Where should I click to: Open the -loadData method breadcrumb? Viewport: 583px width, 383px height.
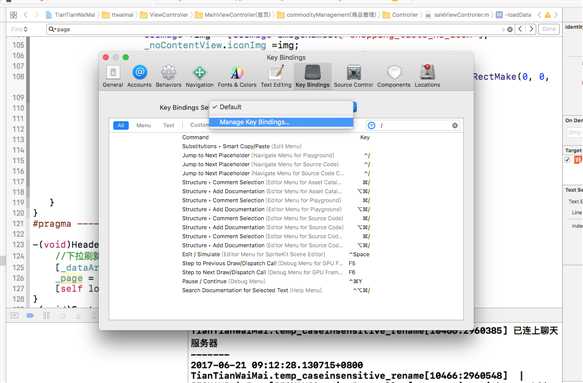pos(514,15)
